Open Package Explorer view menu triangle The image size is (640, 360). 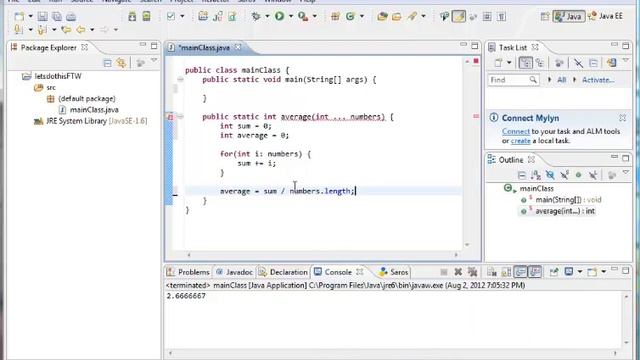point(154,60)
